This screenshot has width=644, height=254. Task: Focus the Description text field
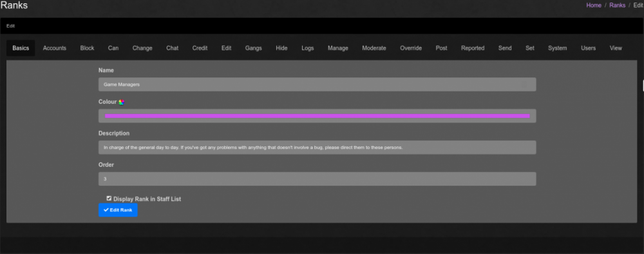(x=317, y=147)
